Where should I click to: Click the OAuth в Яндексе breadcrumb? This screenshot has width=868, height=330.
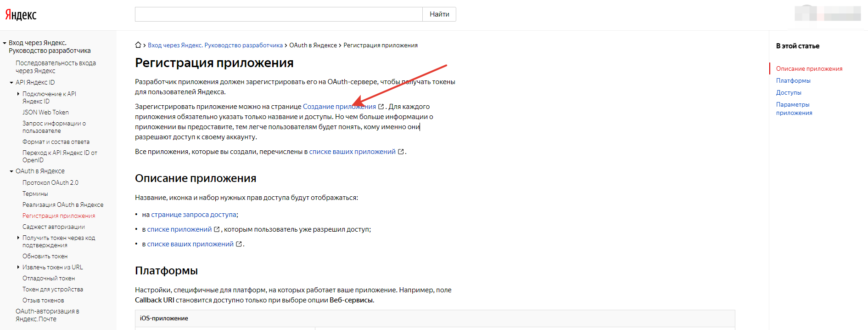(x=313, y=45)
